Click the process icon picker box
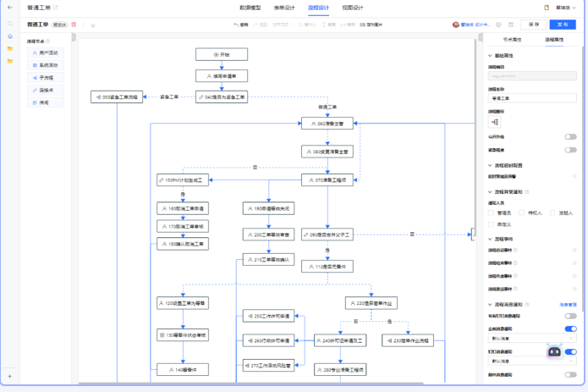The height and width of the screenshot is (392, 588). click(x=494, y=123)
